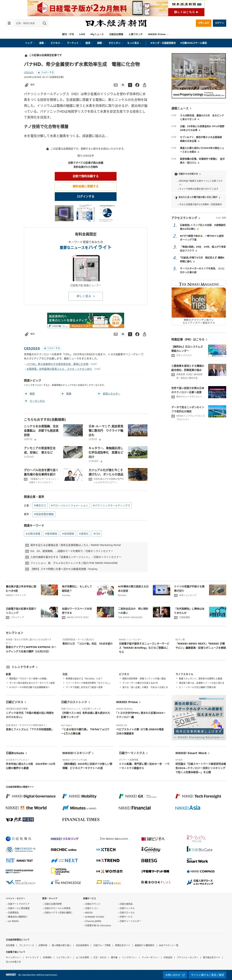
Task: Open the FINANCIAL TIMES logo
Action: pyautogui.click(x=81, y=819)
